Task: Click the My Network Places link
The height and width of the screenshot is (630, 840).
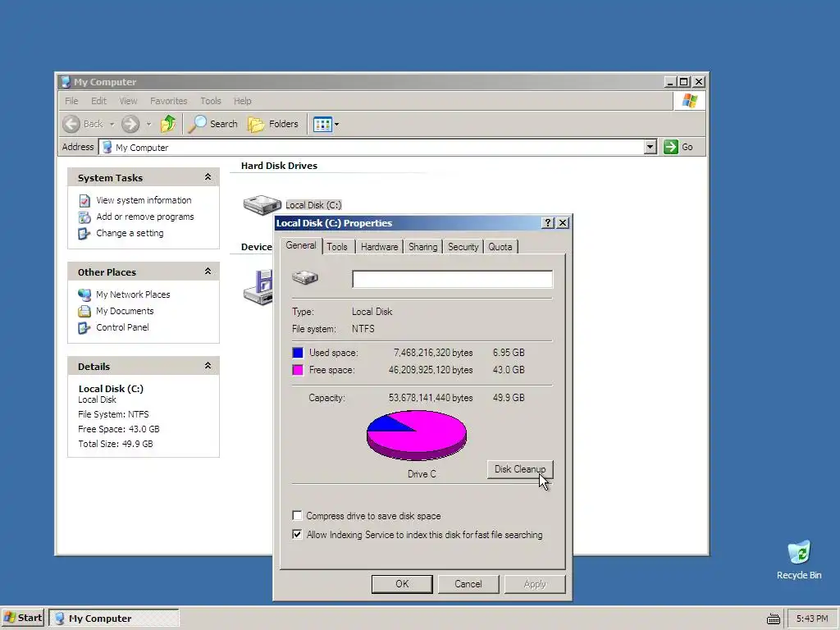Action: (133, 294)
